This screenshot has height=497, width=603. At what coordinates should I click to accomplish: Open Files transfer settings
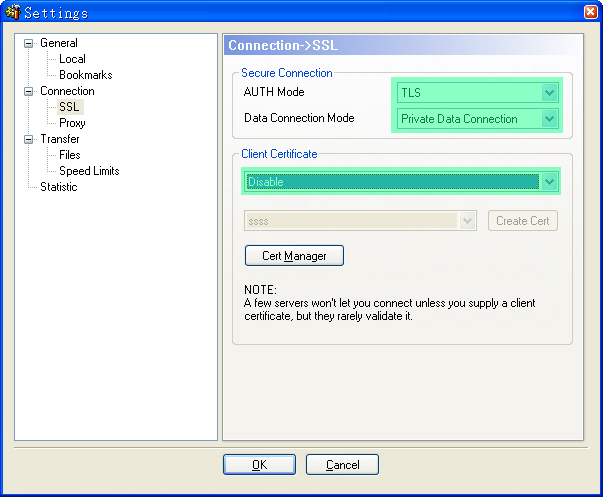pos(70,155)
